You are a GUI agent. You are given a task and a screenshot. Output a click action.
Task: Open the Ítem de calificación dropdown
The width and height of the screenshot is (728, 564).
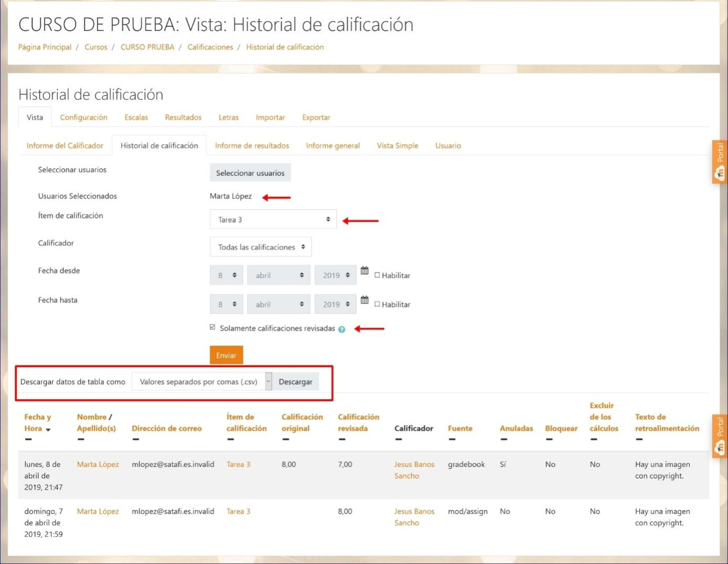click(273, 220)
